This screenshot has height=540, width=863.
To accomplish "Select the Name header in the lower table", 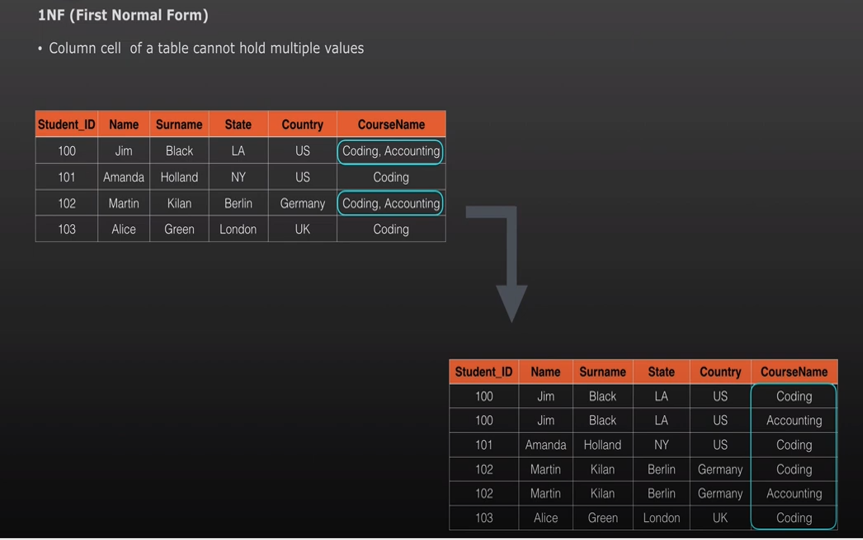I will (545, 372).
